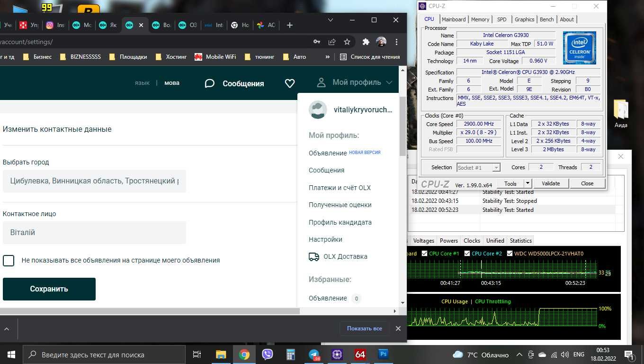644x364 pixels.
Task: Open Chrome three-dot menu
Action: coord(397,42)
